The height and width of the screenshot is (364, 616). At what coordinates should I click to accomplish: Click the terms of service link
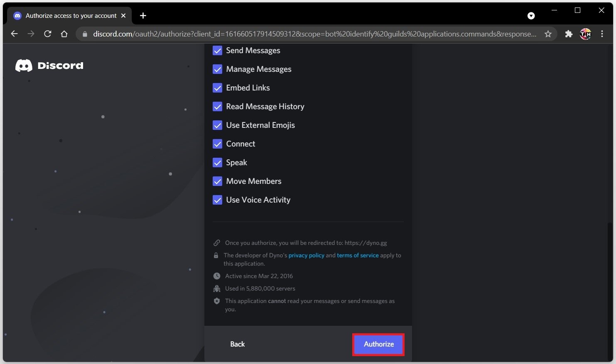click(x=358, y=255)
